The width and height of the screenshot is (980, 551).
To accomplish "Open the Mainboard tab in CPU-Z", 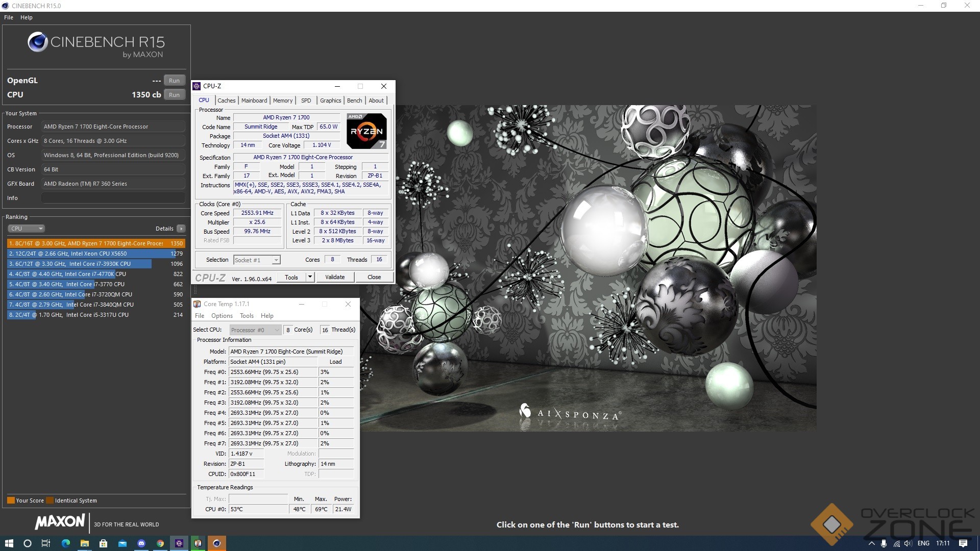I will coord(254,101).
